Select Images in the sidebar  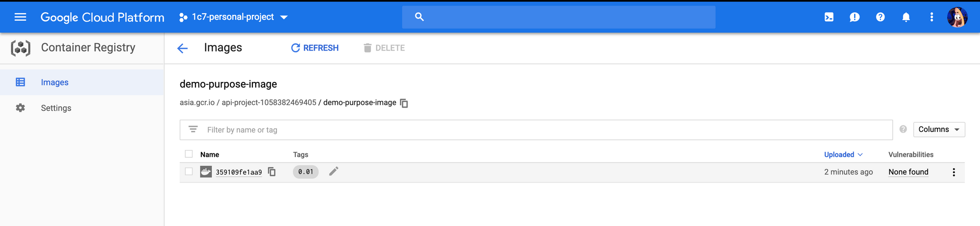54,82
